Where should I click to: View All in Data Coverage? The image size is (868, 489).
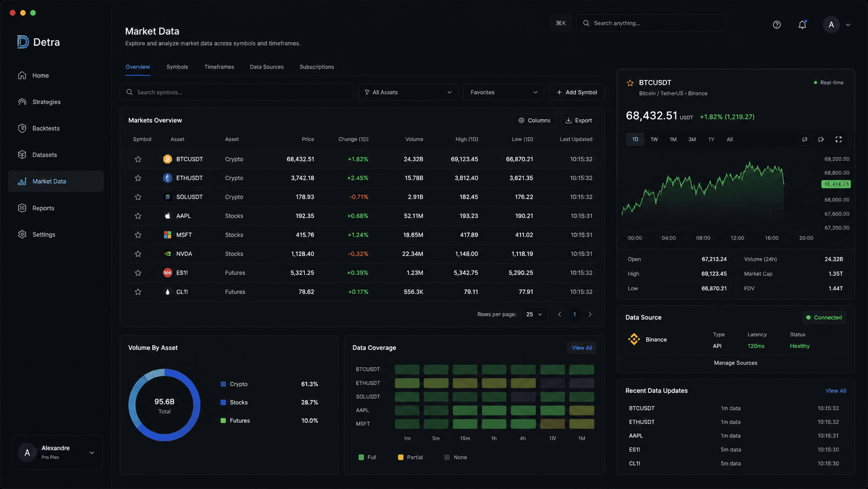point(581,348)
